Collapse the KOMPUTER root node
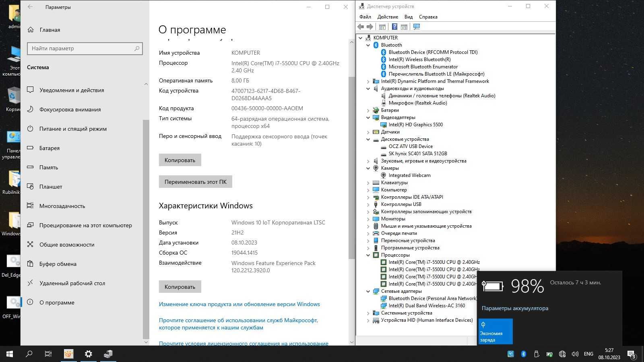Screen dimensions: 644x362 point(361,38)
